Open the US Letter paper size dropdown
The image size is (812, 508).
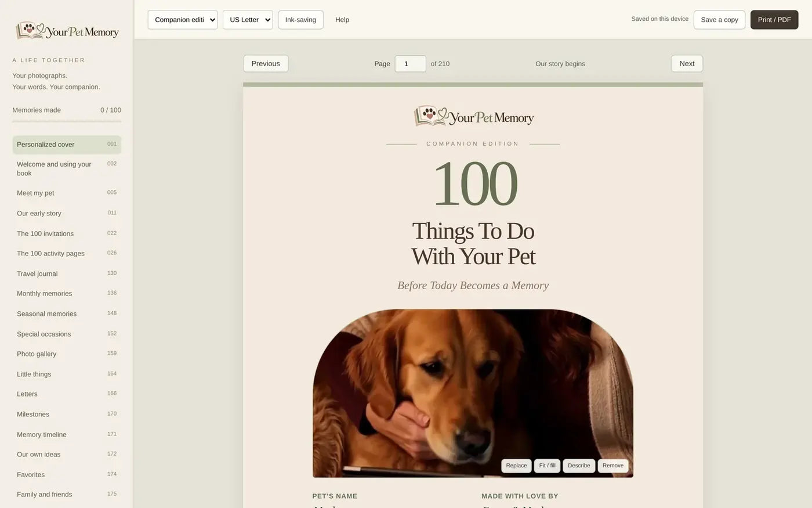pos(248,20)
